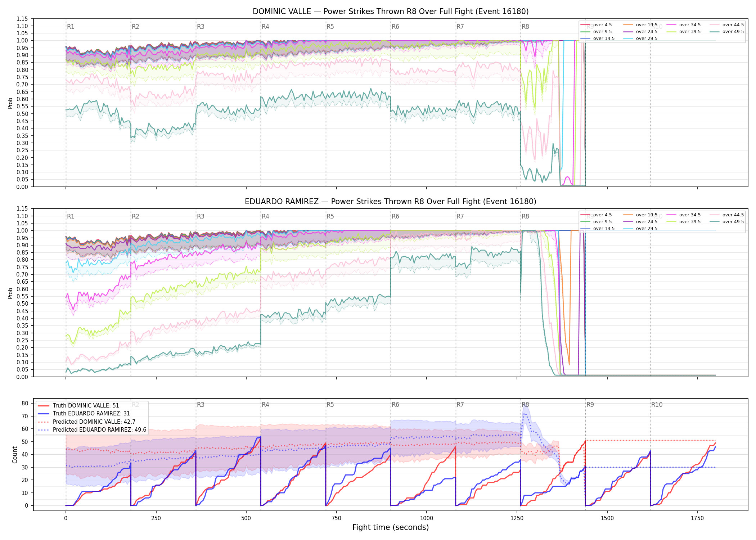Click the R5 round label in Eduardo Ramirez chart
This screenshot has width=756, height=540.
[330, 216]
